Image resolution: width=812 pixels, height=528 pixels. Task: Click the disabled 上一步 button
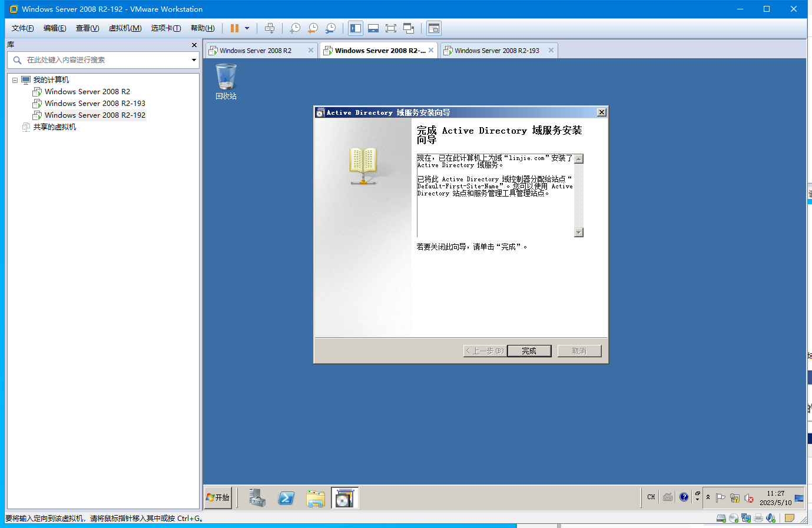click(485, 351)
